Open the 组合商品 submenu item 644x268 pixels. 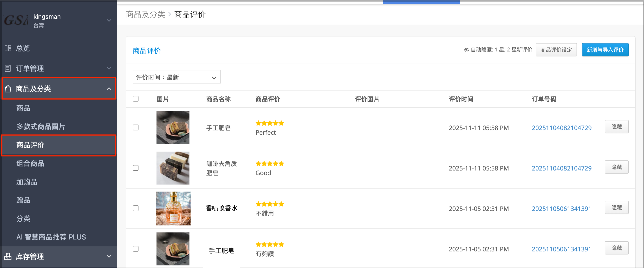coord(30,163)
